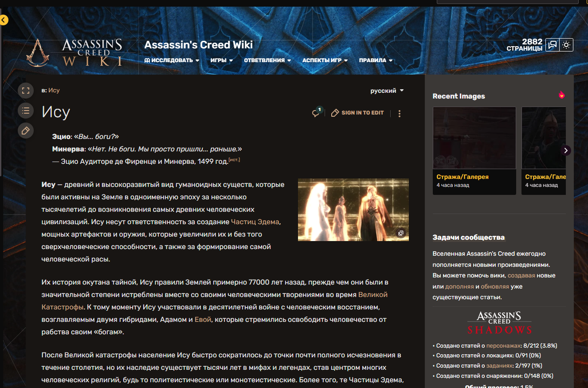Open the Ису category link in breadcrumb

(x=54, y=90)
